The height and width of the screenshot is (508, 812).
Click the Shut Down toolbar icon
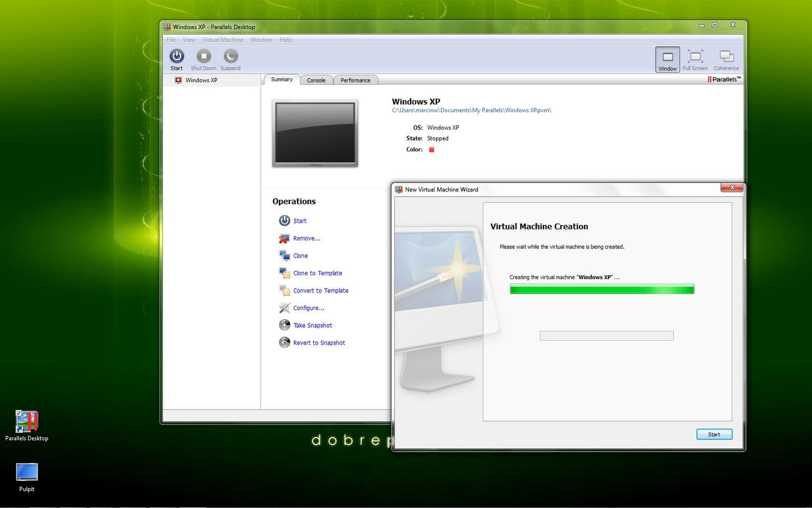coord(203,56)
